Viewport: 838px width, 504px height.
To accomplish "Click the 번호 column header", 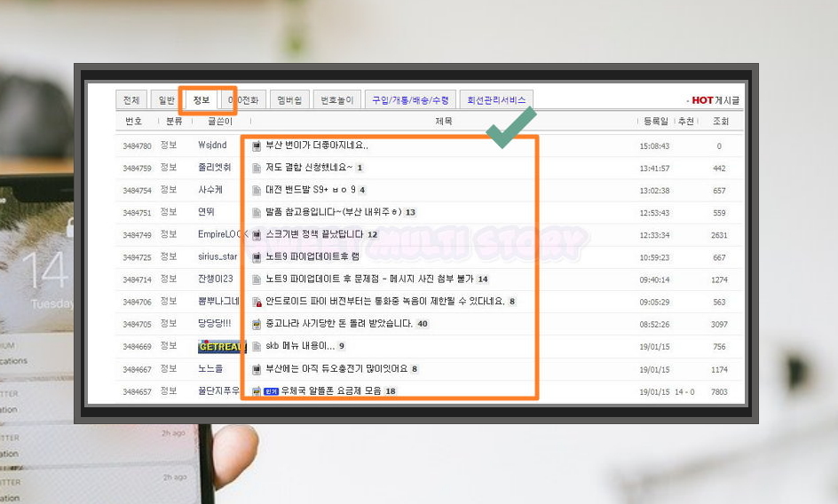I will point(134,122).
